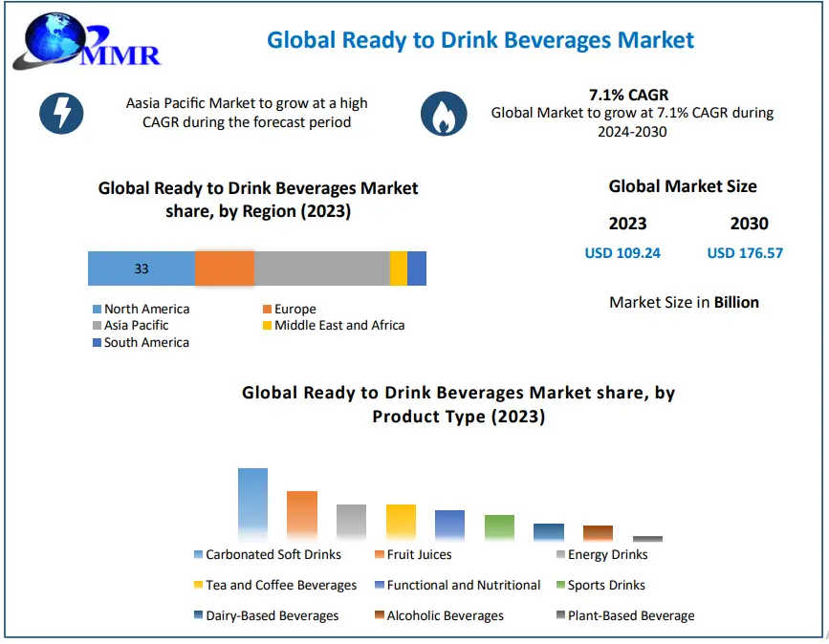Click the Europe legend square
This screenshot has width=829, height=644.
(267, 310)
